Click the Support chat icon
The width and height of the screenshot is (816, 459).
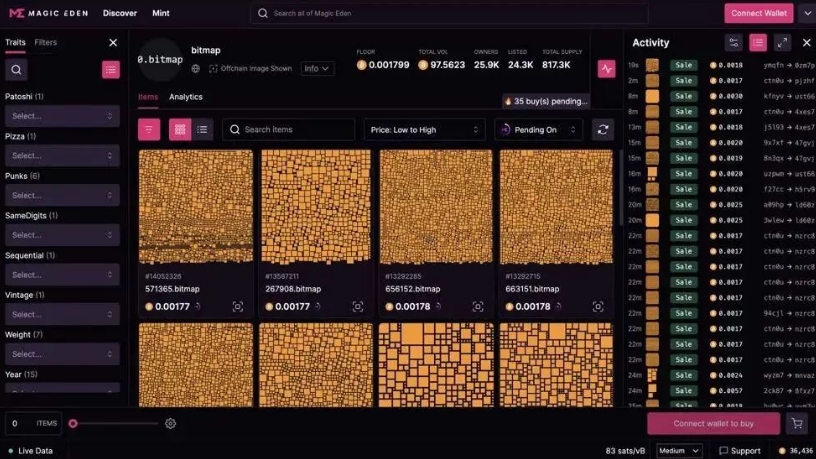click(723, 451)
